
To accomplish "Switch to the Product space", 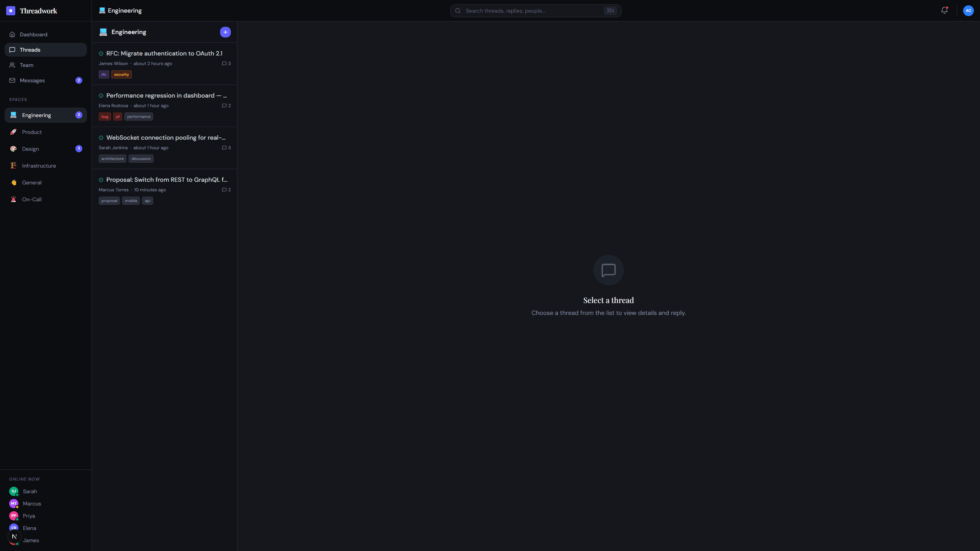I will click(46, 132).
